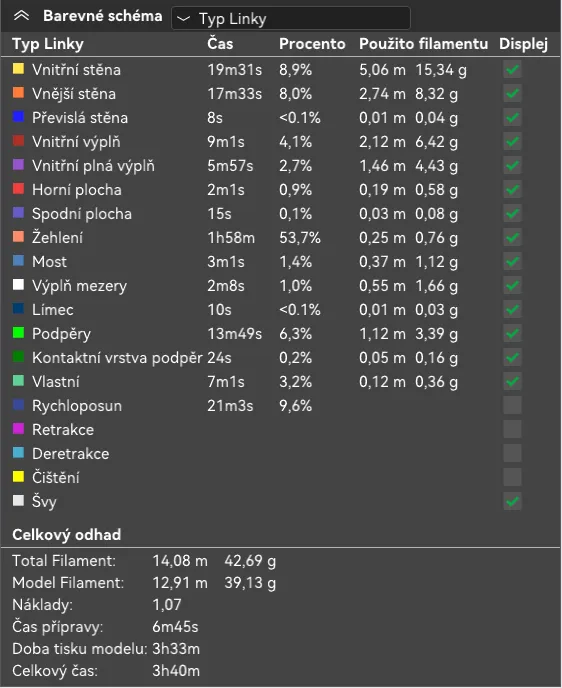Click the bright green Podpěry color swatch
Viewport: 562px width, 688px height.
18,333
